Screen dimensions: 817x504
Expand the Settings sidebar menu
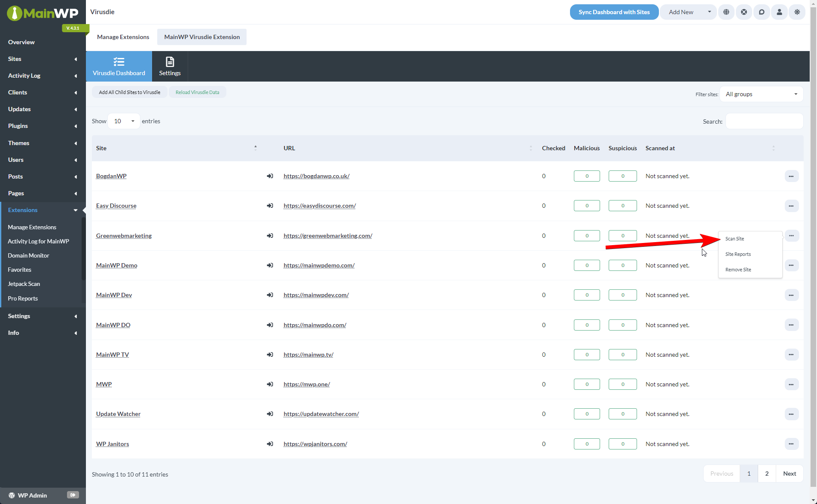(43, 316)
